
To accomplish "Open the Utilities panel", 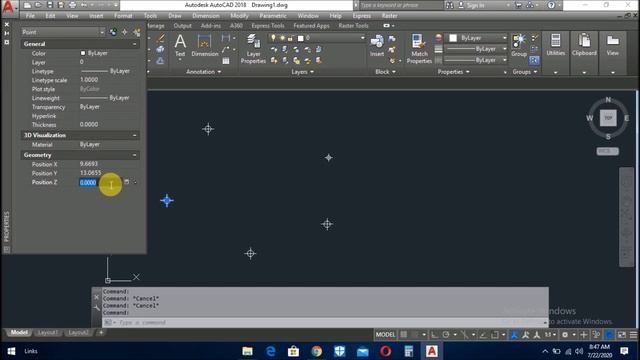I will point(556,45).
